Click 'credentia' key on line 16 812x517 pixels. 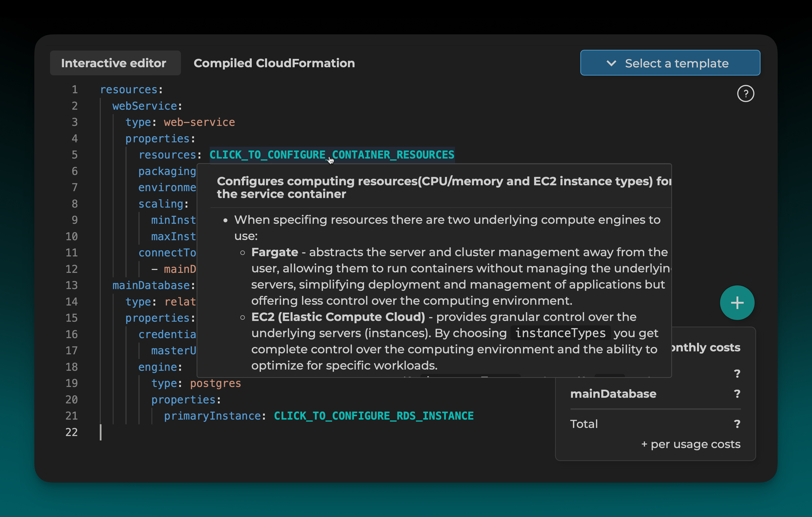click(x=167, y=334)
